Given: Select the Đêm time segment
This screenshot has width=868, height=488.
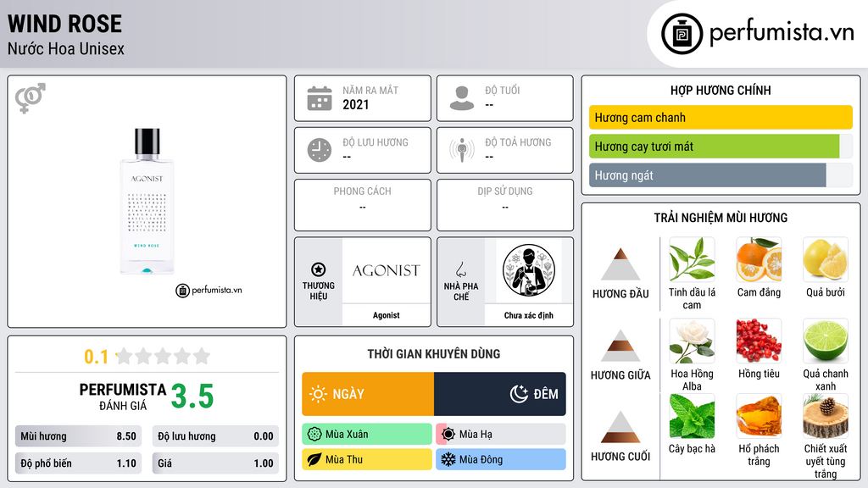Looking at the screenshot, I should [500, 394].
